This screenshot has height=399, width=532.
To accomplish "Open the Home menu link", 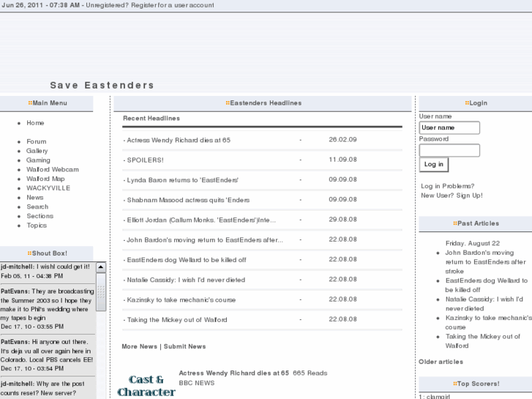I will pyautogui.click(x=35, y=123).
